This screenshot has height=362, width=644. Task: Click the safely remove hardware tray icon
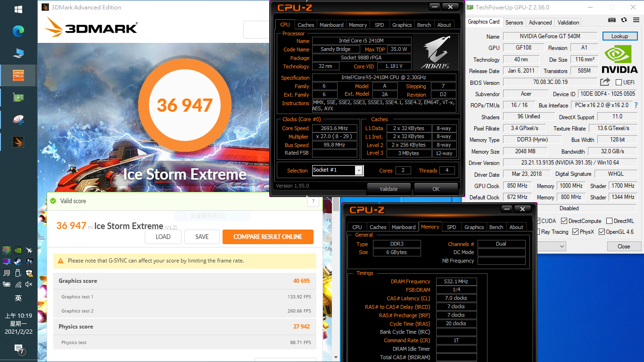coord(18,273)
